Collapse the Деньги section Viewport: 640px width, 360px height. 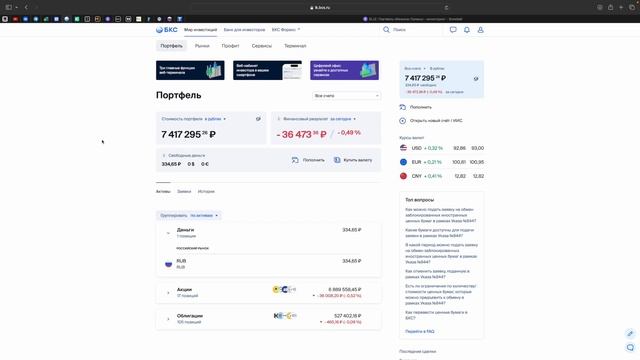(168, 233)
